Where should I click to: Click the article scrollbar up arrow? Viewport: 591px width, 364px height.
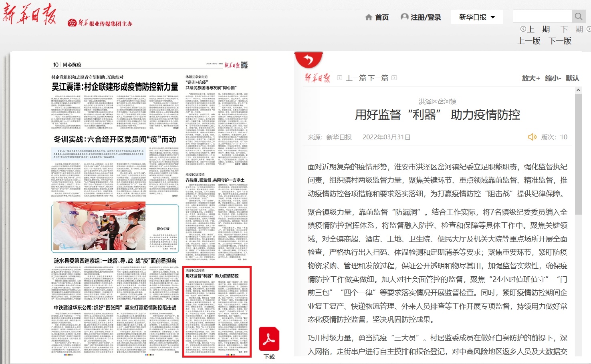click(578, 90)
